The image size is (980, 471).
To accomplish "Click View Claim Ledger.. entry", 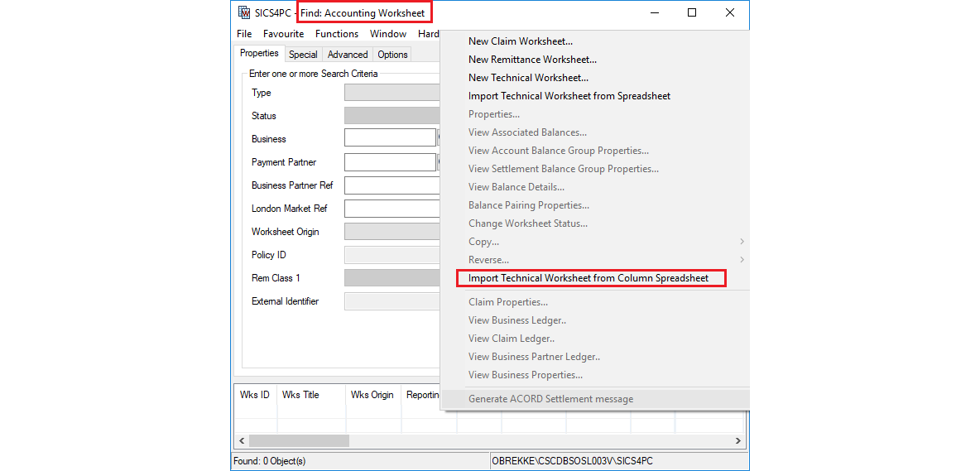I will 512,339.
